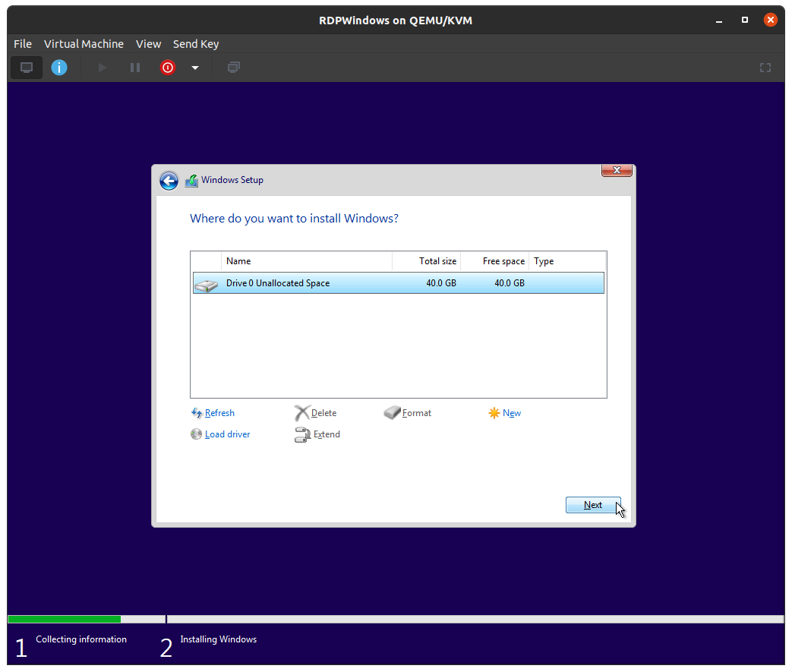This screenshot has height=672, width=792.
Task: Sort by the Total size column header
Action: pos(427,261)
